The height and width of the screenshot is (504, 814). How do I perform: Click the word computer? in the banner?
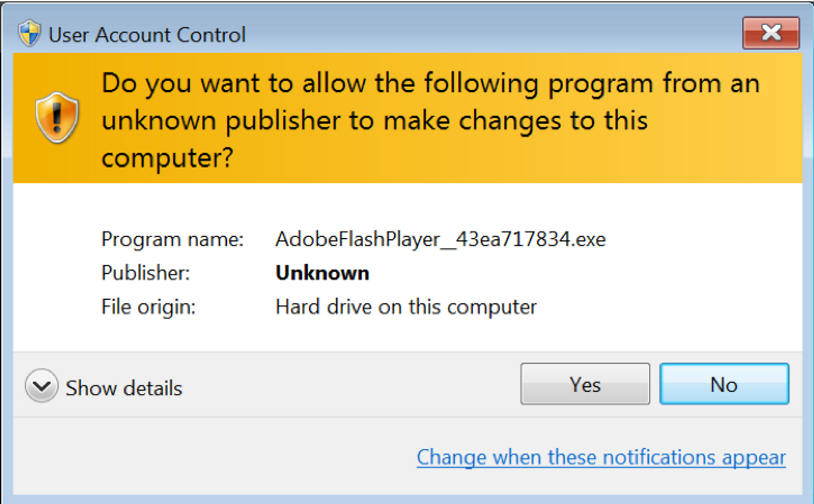[168, 158]
